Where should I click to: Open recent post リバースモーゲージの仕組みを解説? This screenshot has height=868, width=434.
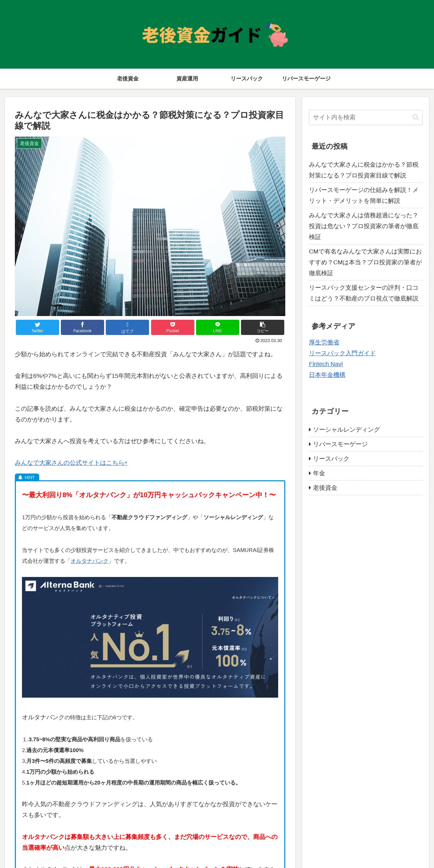pos(366,195)
